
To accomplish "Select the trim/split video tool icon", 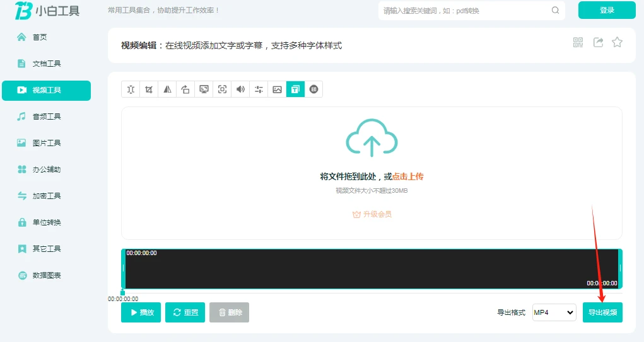I will tap(131, 89).
